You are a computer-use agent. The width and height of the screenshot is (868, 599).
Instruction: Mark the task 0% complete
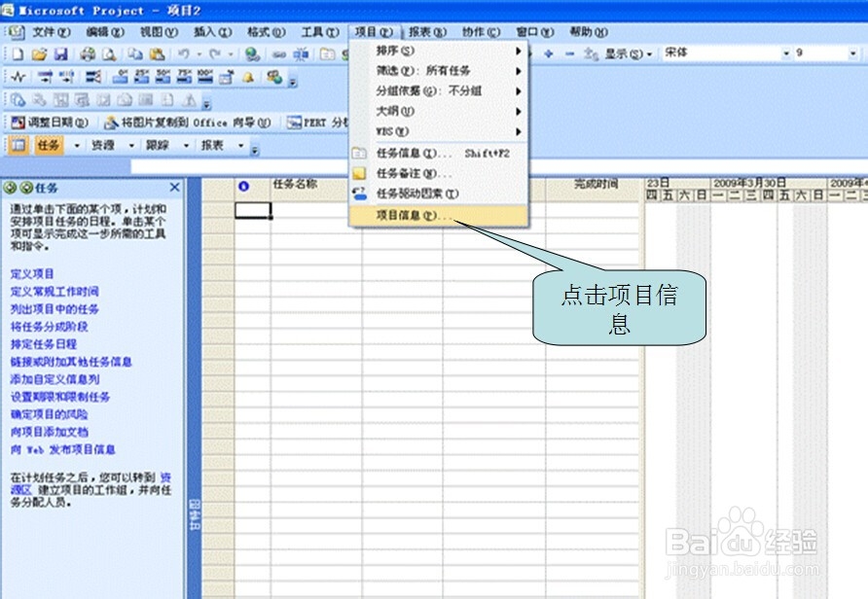[120, 77]
